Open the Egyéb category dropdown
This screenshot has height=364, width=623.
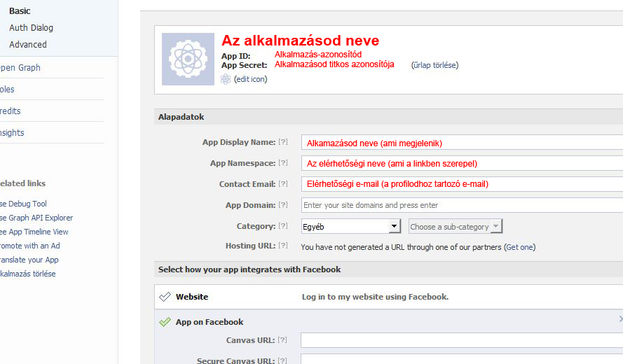pyautogui.click(x=351, y=226)
